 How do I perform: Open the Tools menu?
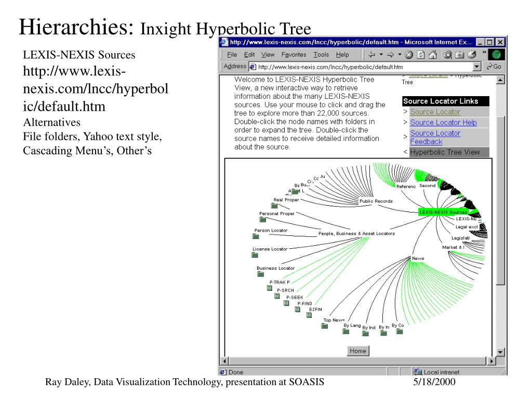coord(321,55)
